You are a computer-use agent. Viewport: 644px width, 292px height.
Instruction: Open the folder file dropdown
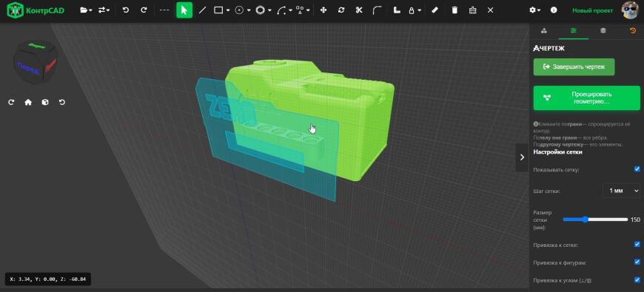tap(86, 10)
